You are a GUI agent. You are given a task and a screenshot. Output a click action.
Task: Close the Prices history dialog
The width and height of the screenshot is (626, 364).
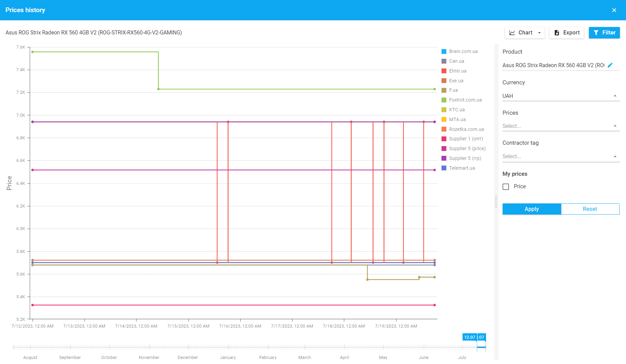pyautogui.click(x=614, y=10)
